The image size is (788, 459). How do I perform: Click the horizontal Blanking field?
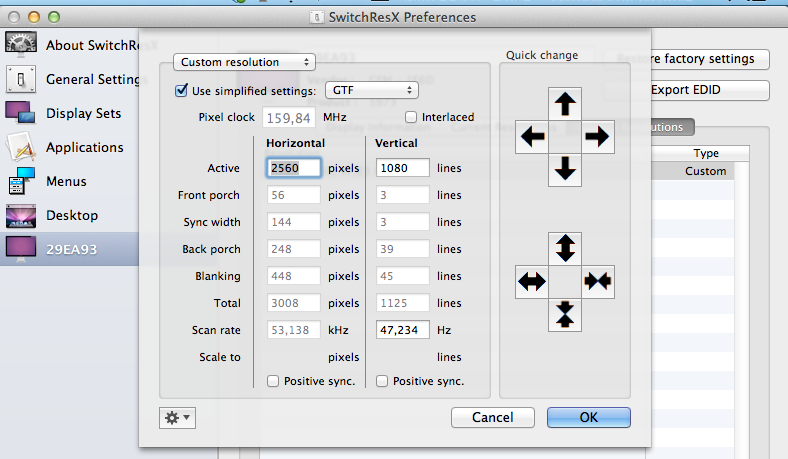293,276
